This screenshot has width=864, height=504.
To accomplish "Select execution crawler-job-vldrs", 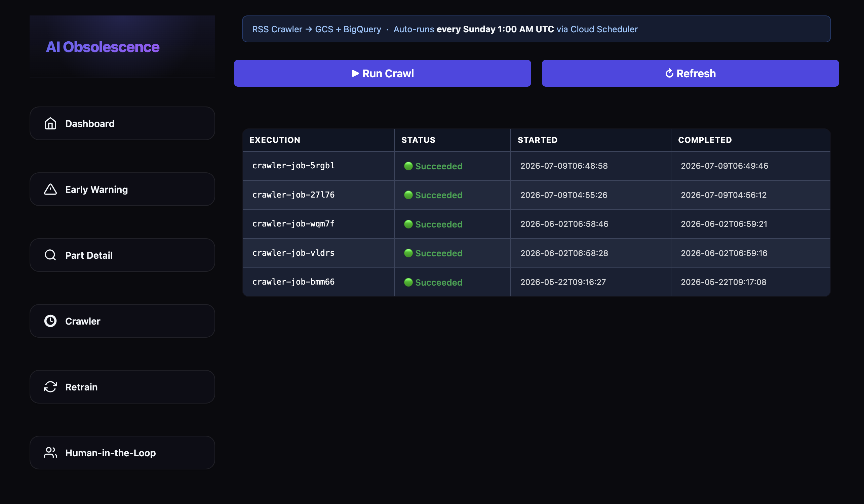I will pyautogui.click(x=293, y=253).
